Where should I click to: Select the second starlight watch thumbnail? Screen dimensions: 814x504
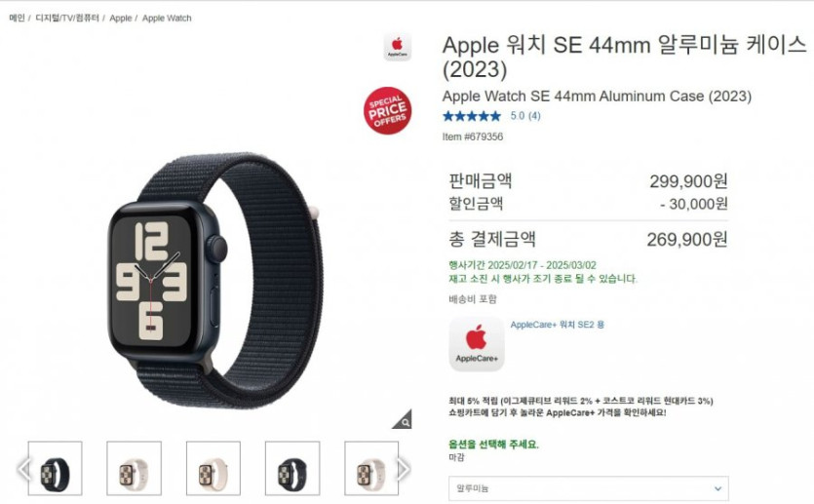(134, 469)
